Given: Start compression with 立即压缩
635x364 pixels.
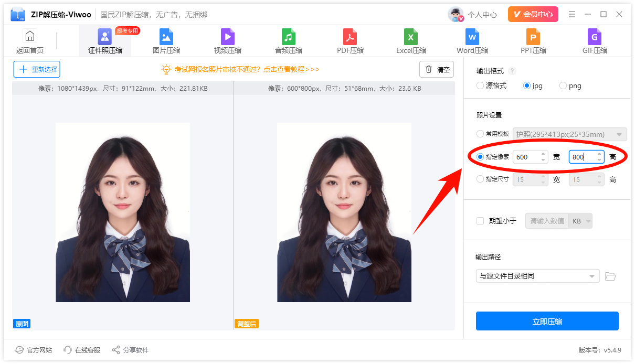Looking at the screenshot, I should [547, 321].
